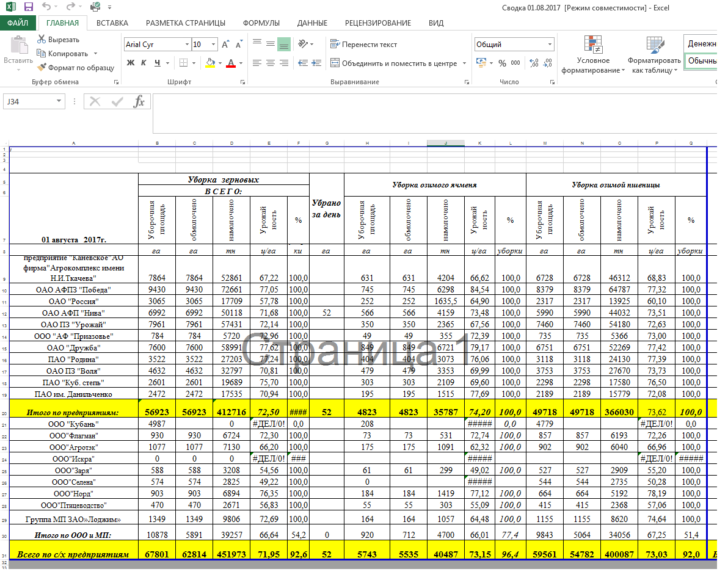Apply cell borders icon
This screenshot has height=580, width=728.
pyautogui.click(x=184, y=63)
